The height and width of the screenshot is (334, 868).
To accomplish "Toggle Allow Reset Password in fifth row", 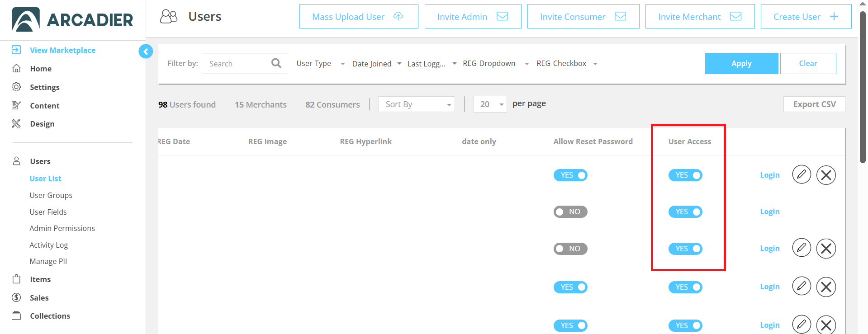I will 570,325.
